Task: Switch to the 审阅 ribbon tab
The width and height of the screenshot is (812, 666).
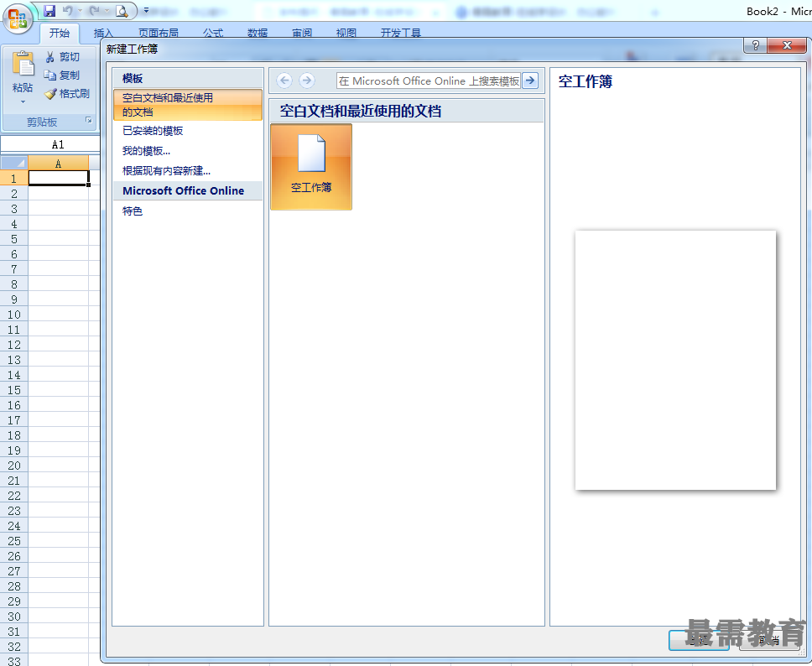Action: (302, 34)
